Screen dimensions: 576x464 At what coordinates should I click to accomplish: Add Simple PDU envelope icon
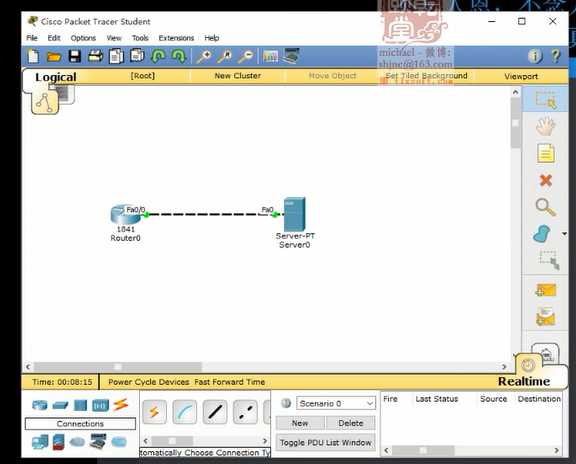[546, 290]
